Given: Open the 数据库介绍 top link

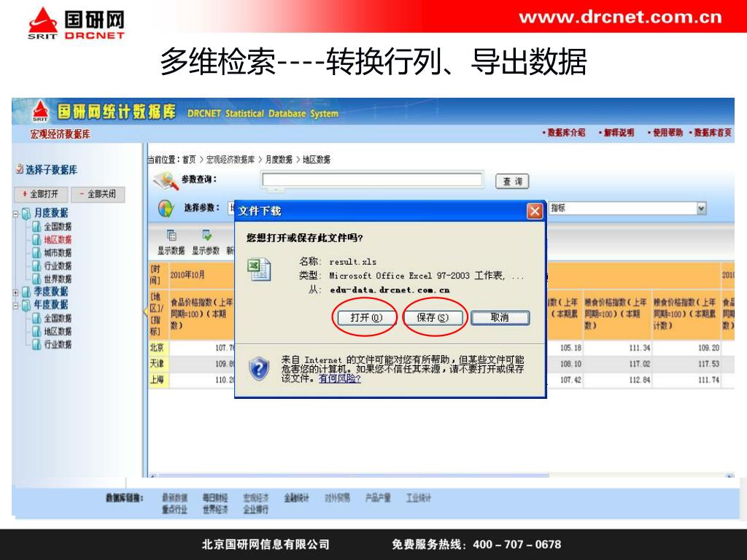Looking at the screenshot, I should (566, 133).
